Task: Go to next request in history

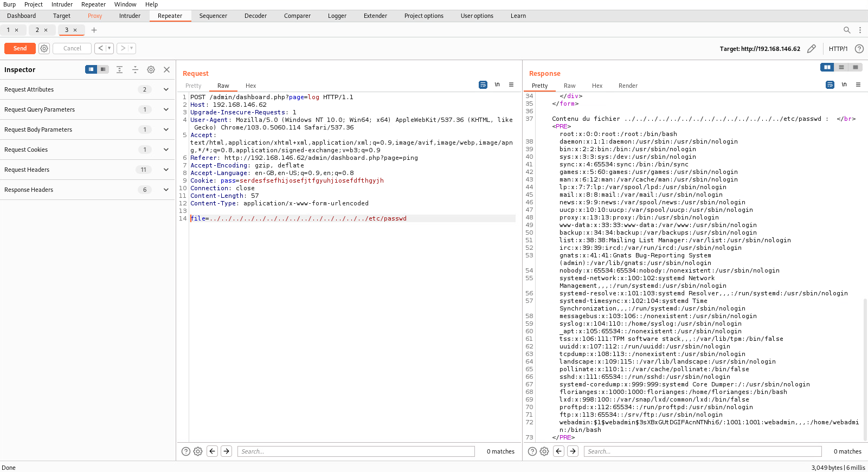Action: pos(123,48)
